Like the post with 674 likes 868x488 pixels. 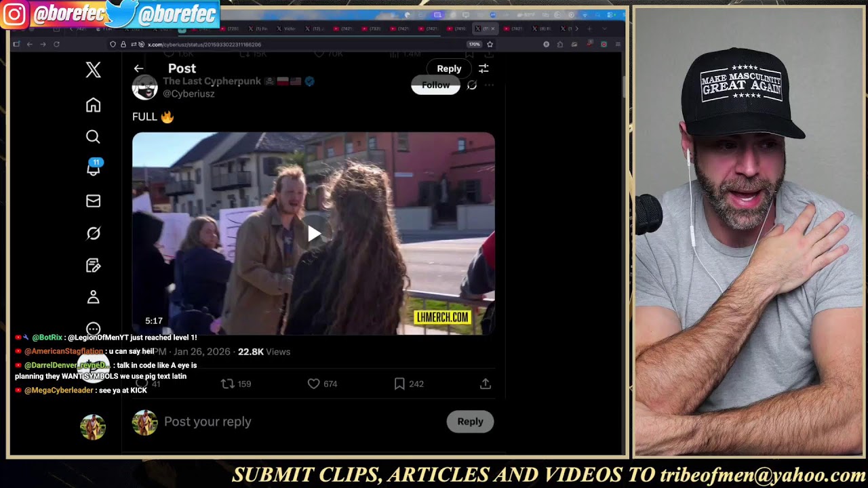coord(322,384)
